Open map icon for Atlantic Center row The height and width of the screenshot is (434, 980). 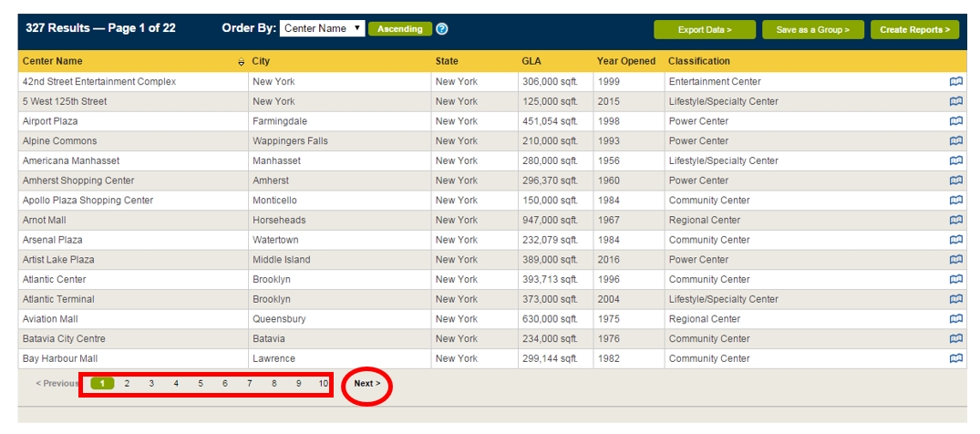click(x=955, y=280)
